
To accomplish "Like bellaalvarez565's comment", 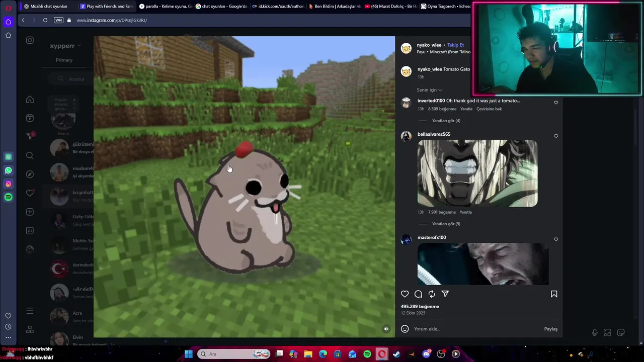I will (556, 136).
